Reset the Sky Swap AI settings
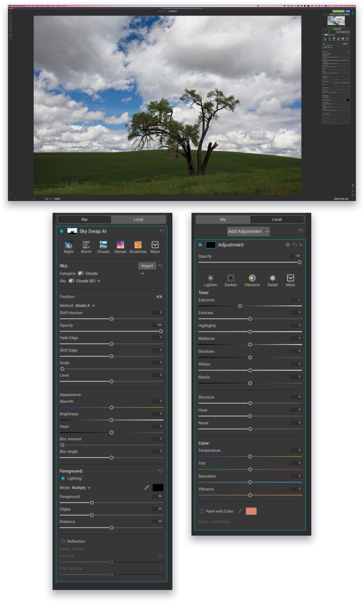 point(162,231)
